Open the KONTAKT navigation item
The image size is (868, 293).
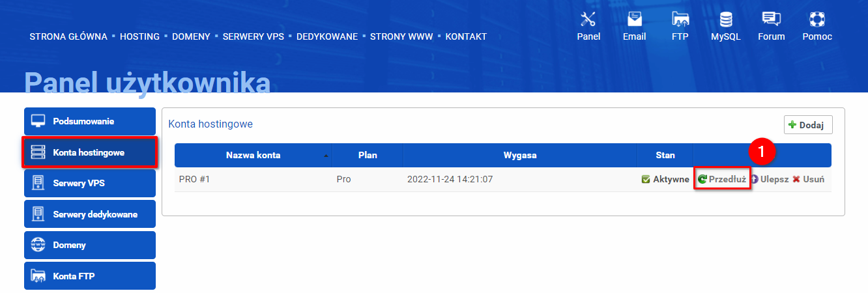pyautogui.click(x=466, y=36)
